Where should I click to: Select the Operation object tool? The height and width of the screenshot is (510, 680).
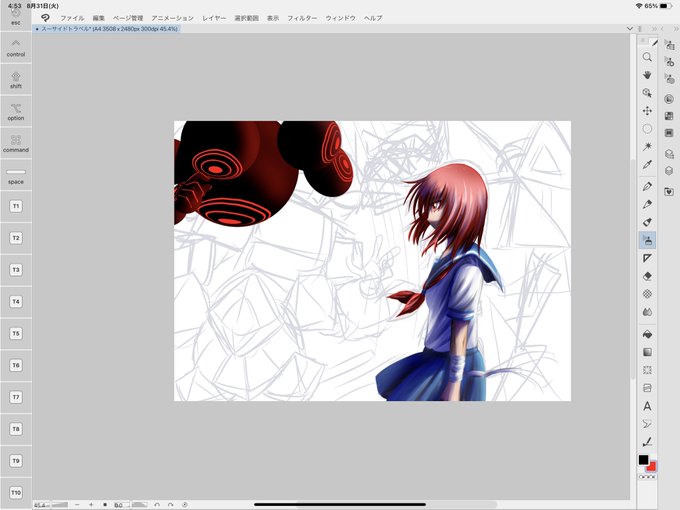click(x=647, y=93)
